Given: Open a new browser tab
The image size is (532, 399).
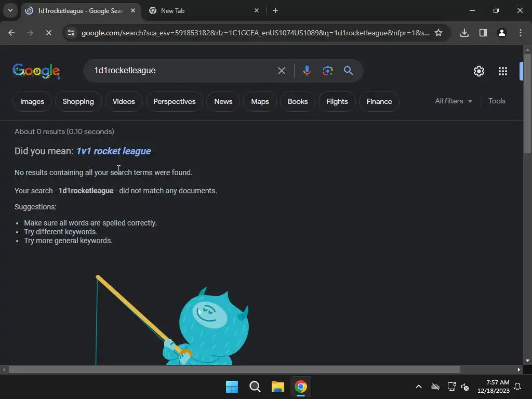Looking at the screenshot, I should [x=275, y=10].
